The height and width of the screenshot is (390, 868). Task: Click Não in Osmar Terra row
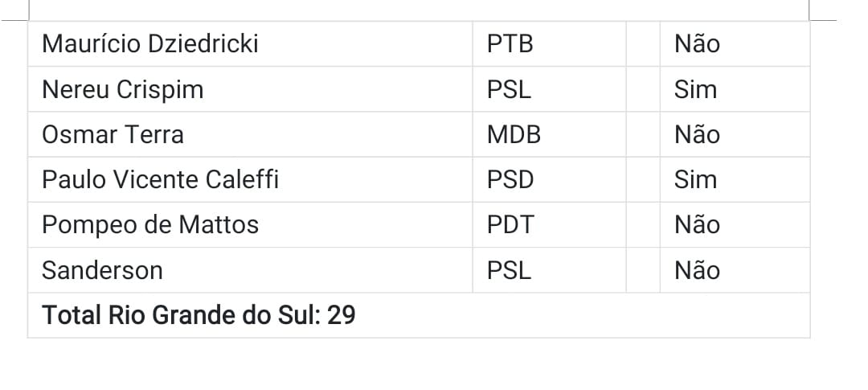tap(697, 134)
